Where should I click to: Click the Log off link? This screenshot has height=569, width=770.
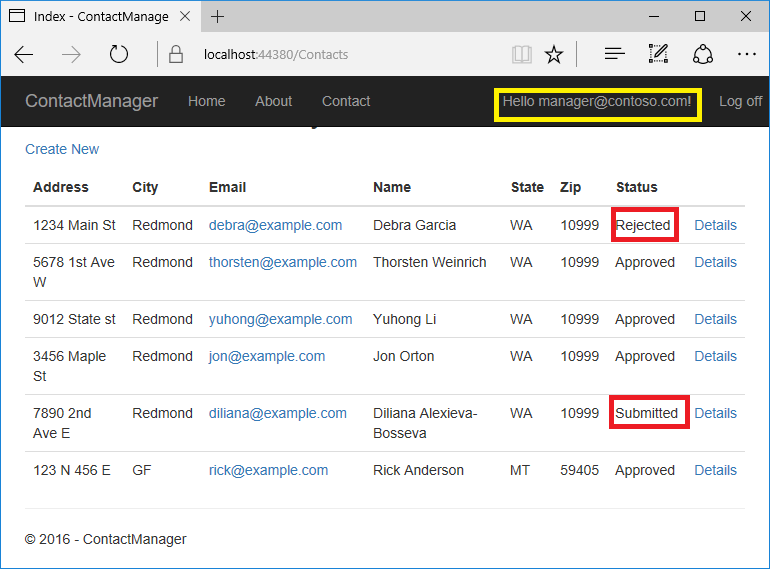(740, 101)
